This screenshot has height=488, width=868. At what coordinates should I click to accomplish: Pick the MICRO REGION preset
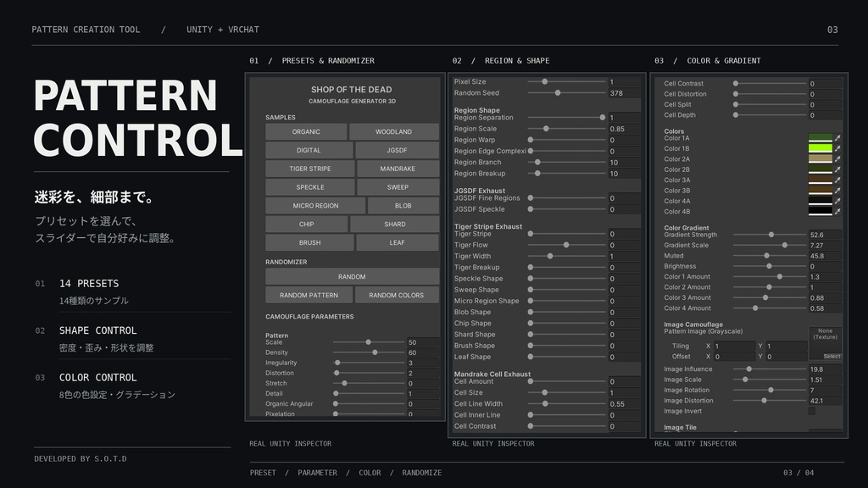[x=315, y=205]
